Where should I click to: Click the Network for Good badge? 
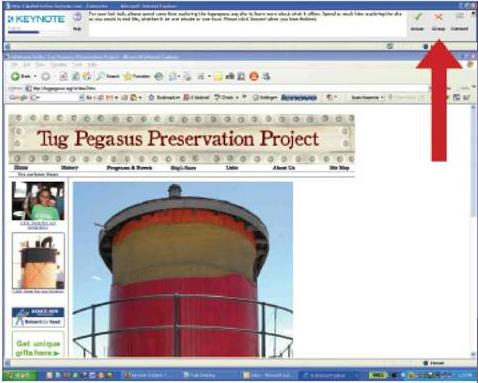tap(38, 317)
